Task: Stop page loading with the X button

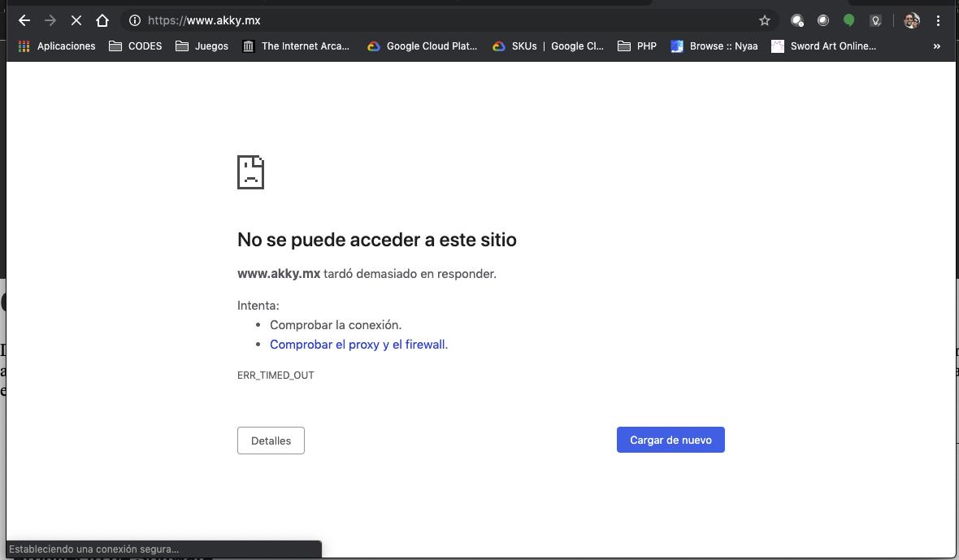Action: pos(76,20)
